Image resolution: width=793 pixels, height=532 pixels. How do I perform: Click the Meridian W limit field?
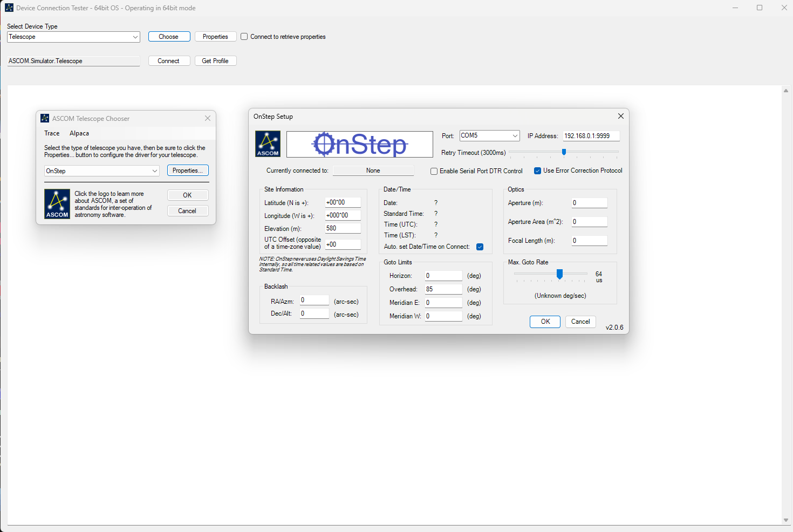click(x=443, y=316)
